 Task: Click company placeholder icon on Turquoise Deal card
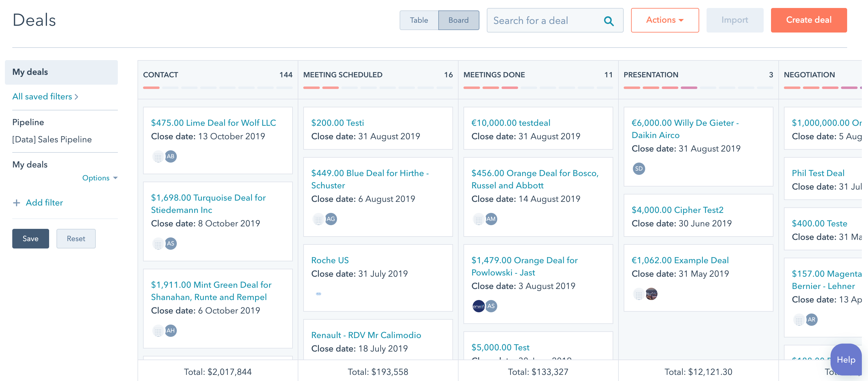pyautogui.click(x=158, y=244)
